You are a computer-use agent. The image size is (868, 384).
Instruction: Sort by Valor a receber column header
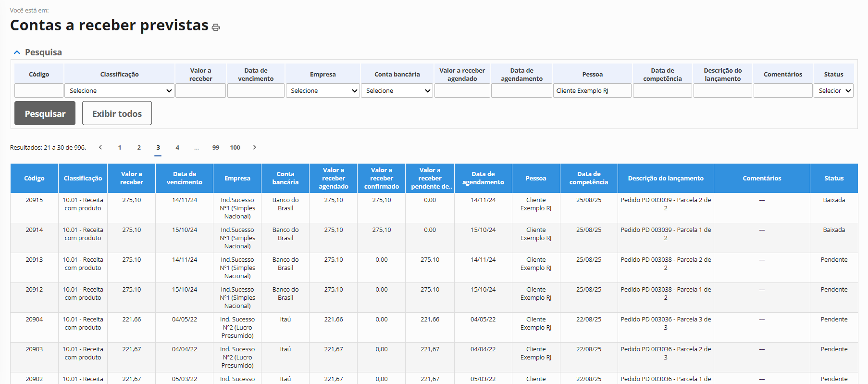(x=131, y=178)
